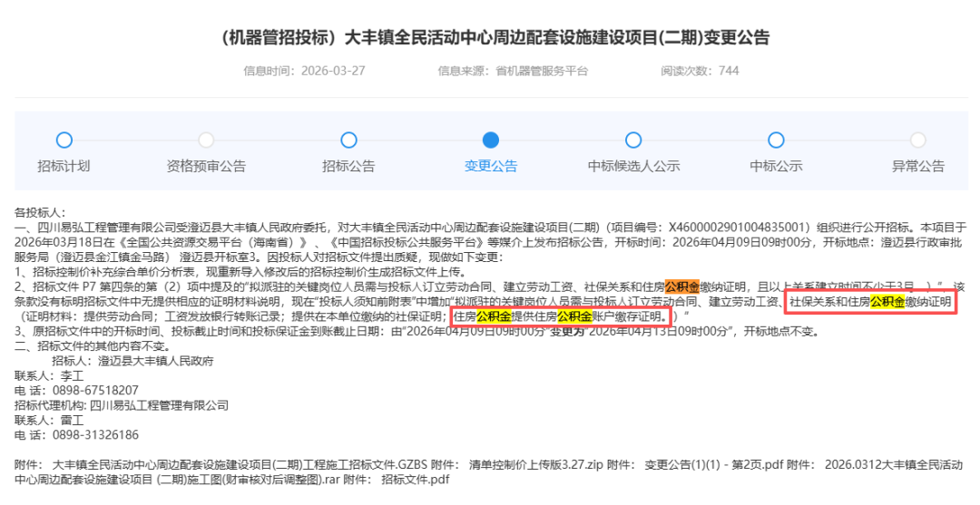Click the filled 变更公告 step circle
This screenshot has width=980, height=505.
[491, 140]
